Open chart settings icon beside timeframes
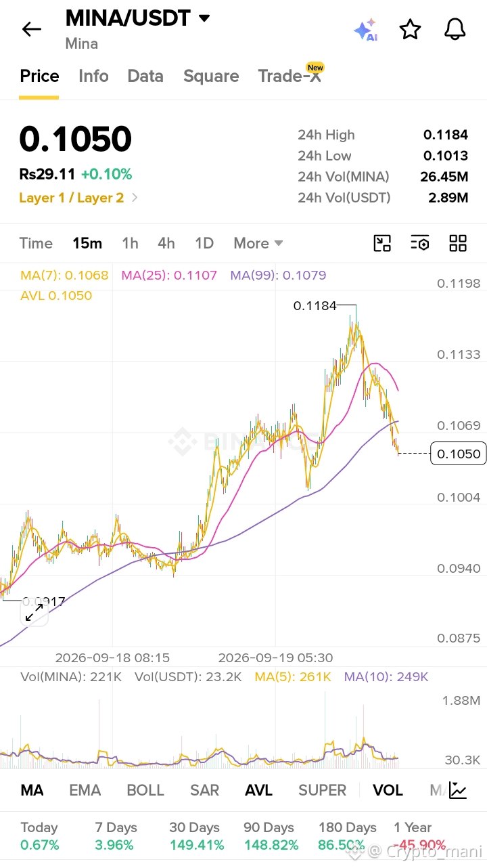Image resolution: width=487 pixels, height=868 pixels. pyautogui.click(x=420, y=243)
